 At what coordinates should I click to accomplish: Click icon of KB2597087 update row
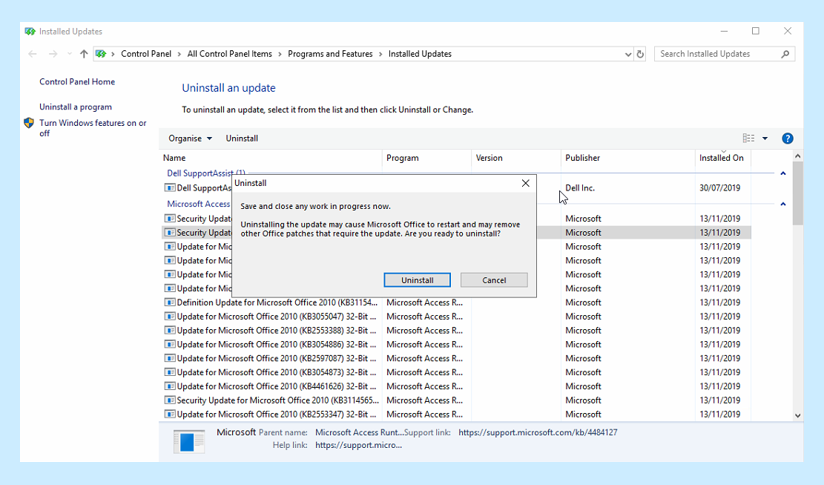[x=169, y=358]
